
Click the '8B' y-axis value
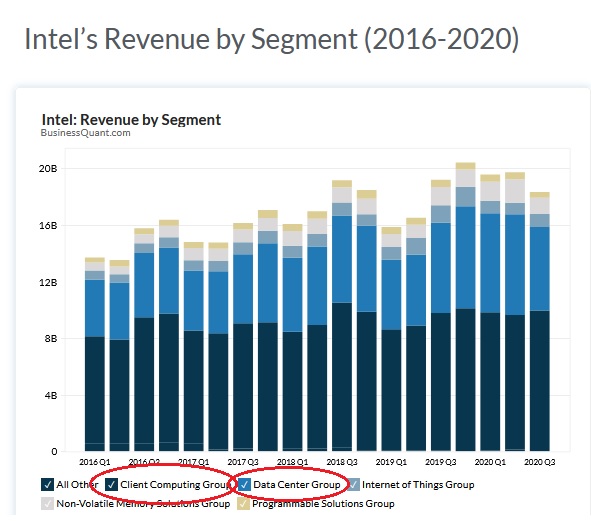tap(51, 339)
